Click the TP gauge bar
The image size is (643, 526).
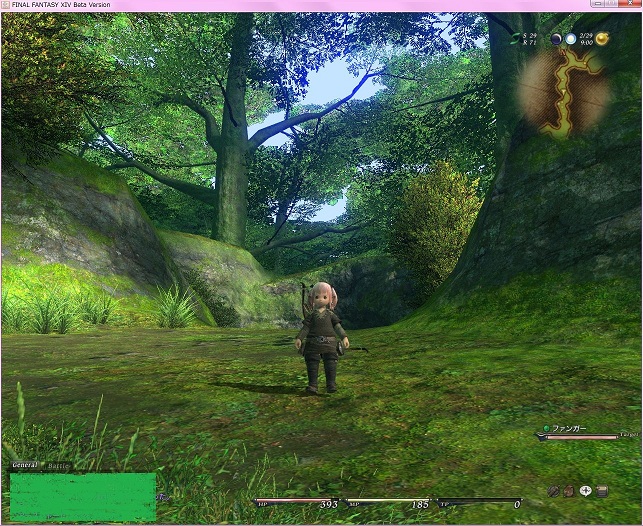[479, 501]
